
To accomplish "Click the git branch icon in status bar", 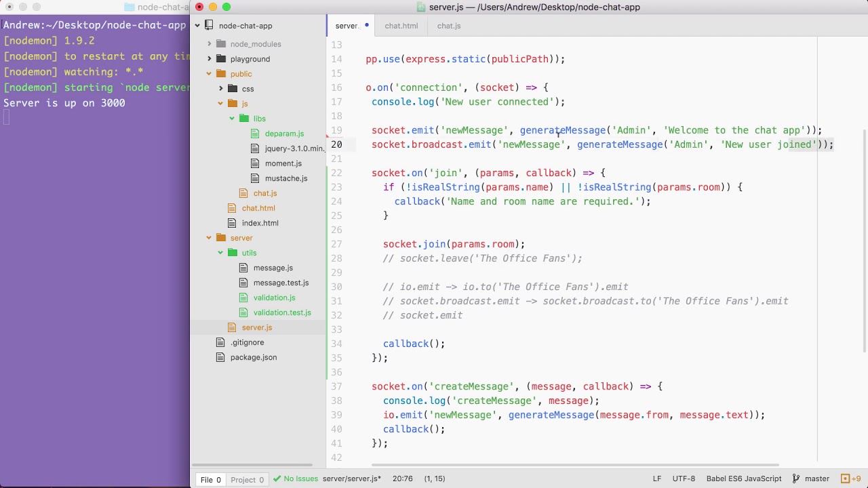I will point(796,479).
